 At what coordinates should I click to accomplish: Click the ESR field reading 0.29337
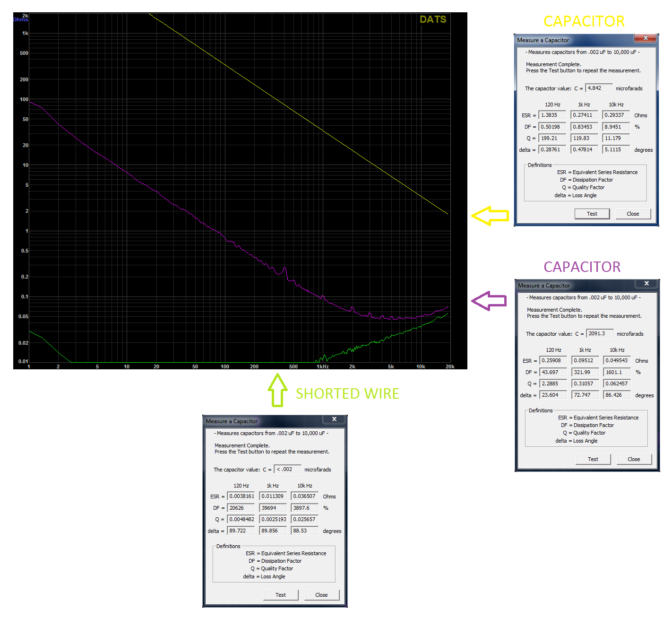pyautogui.click(x=616, y=115)
